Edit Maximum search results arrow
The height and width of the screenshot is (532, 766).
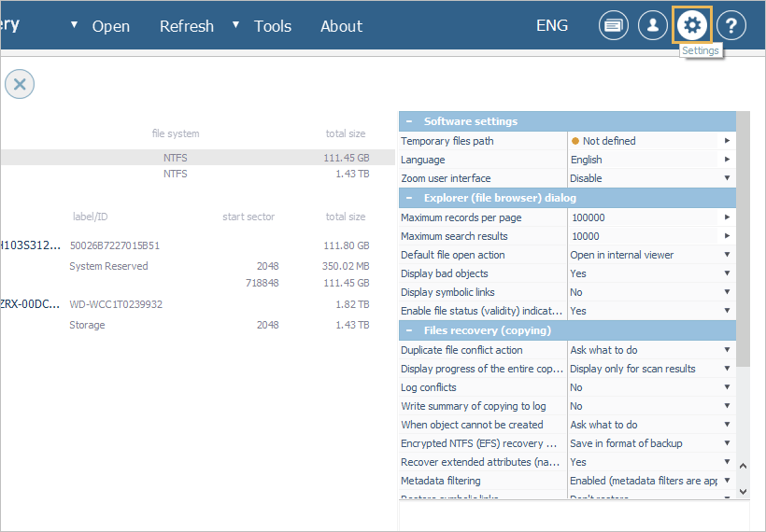click(x=727, y=236)
